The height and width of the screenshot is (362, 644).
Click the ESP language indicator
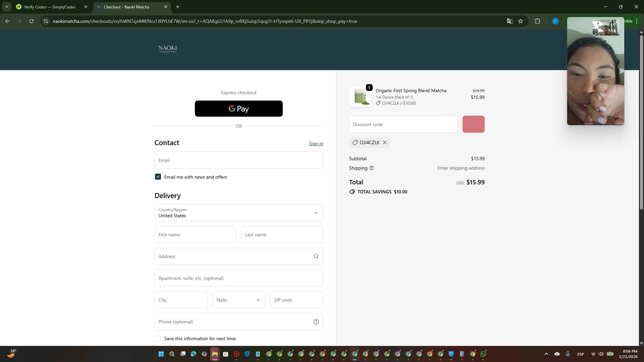coord(580,354)
